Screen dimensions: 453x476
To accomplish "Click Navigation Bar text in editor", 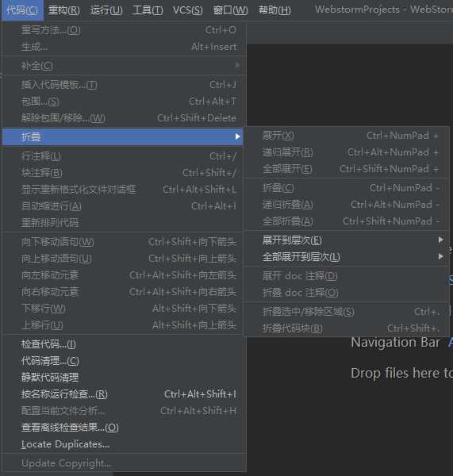I will tap(395, 343).
